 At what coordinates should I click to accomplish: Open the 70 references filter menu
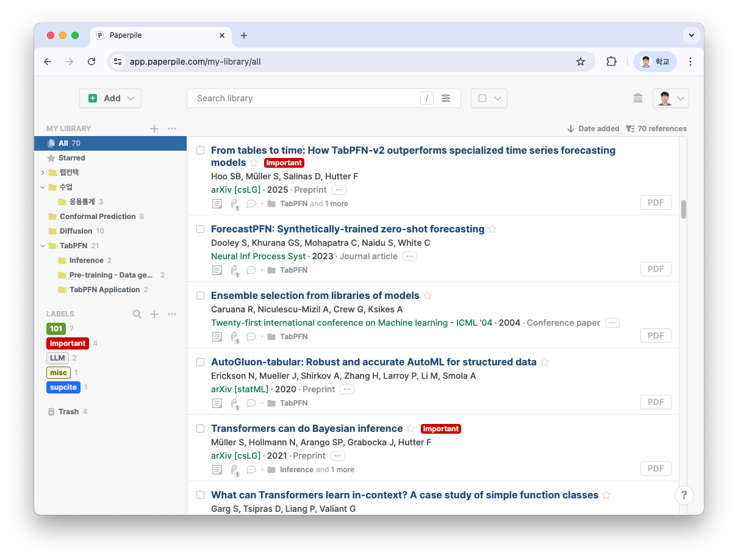[656, 129]
